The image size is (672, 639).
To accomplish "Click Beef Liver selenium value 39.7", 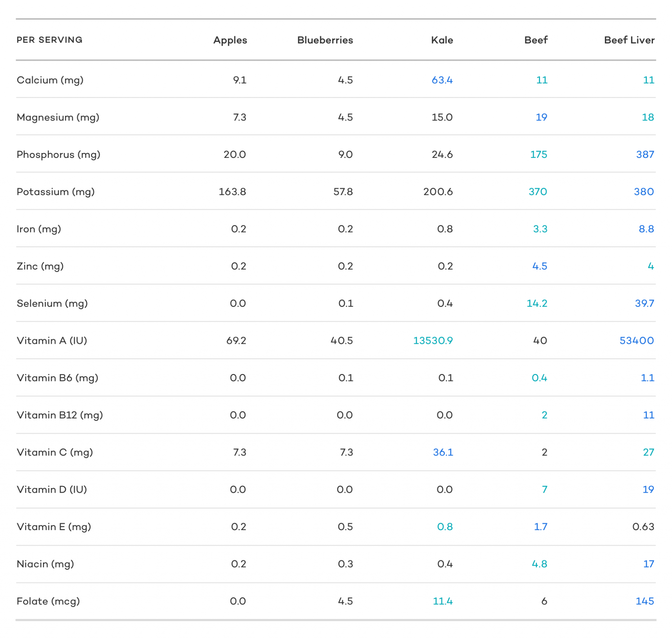I will point(644,304).
